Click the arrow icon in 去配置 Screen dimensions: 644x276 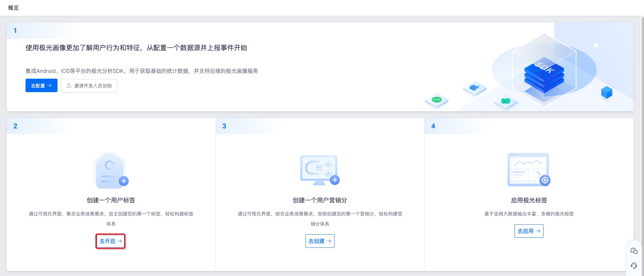point(49,85)
